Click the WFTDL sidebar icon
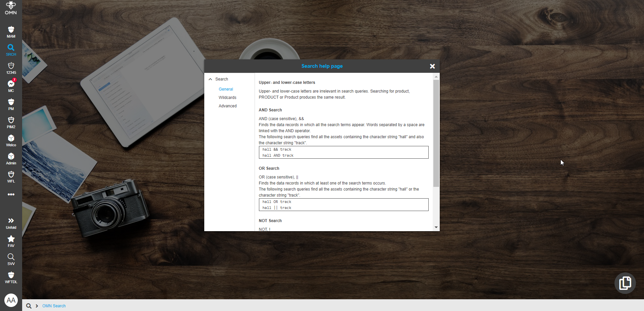Viewport: 644px width, 311px height. (x=11, y=276)
